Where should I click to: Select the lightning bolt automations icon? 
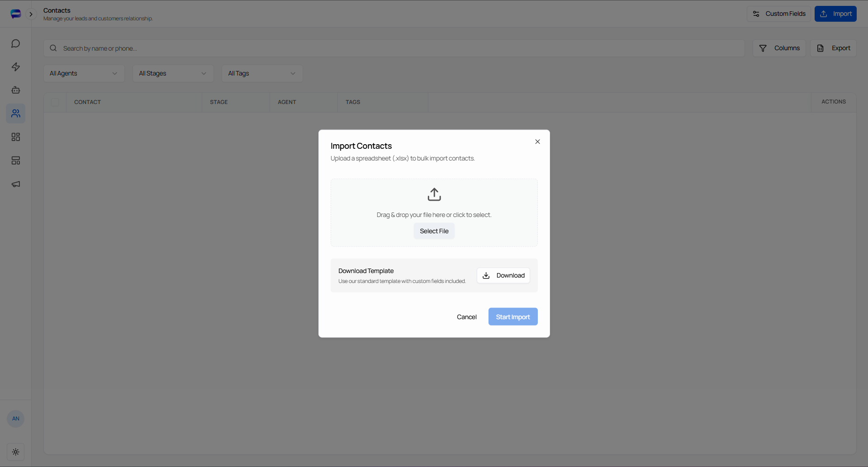[15, 66]
